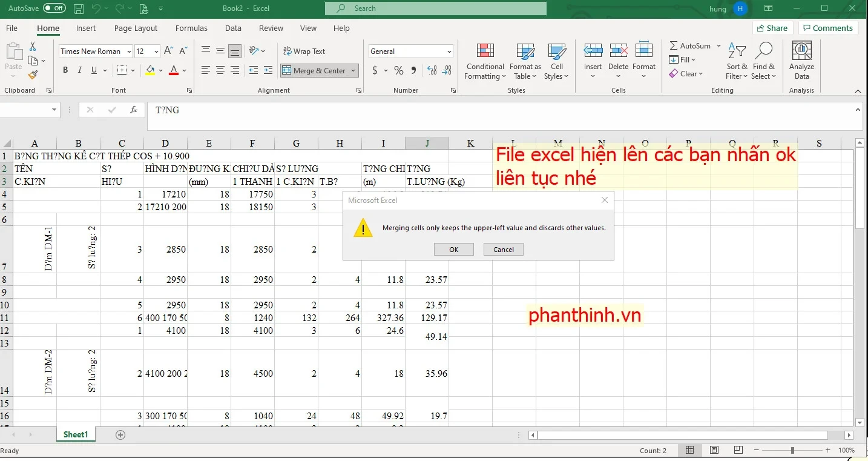Click the yellow Fill Color swatch
The height and width of the screenshot is (461, 868).
point(150,70)
